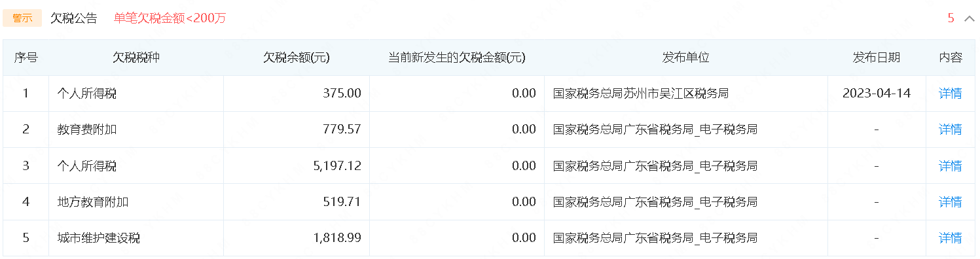Screen dimensions: 980x259
Task: Select the 序号 column header
Action: 26,58
